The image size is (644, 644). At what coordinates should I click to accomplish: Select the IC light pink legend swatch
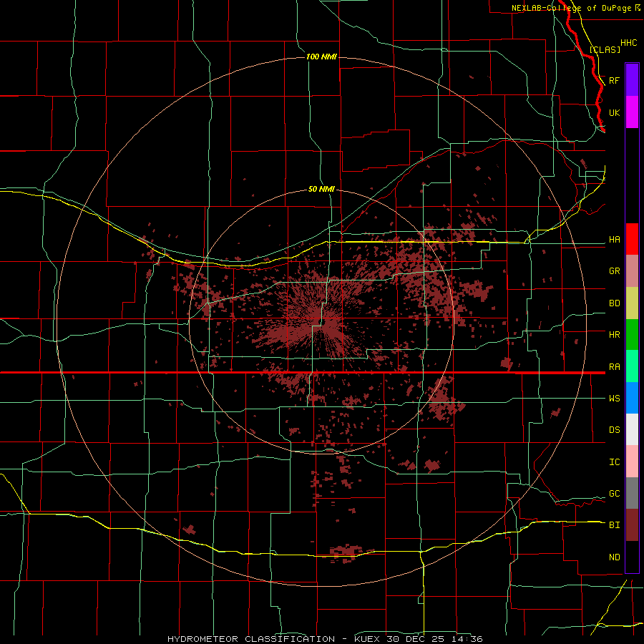pyautogui.click(x=632, y=462)
